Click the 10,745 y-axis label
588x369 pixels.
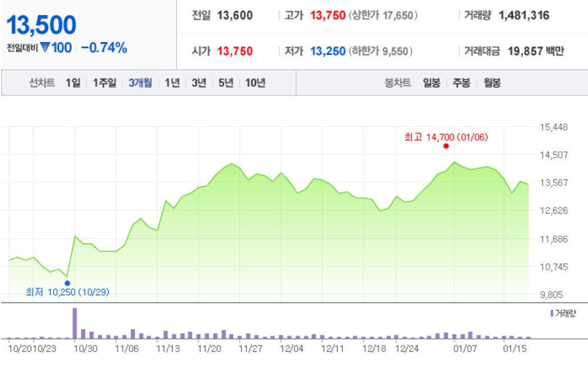pyautogui.click(x=554, y=267)
